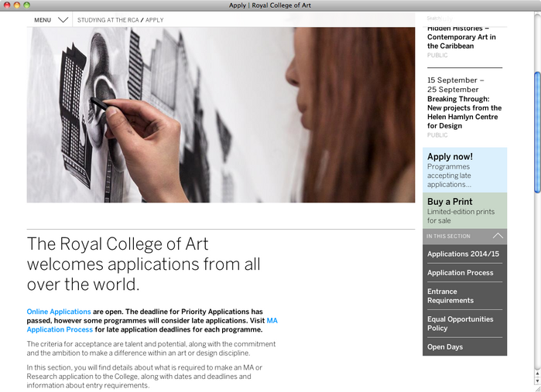
Task: Open Hidden Histories Contemporary Art event
Action: (x=461, y=37)
